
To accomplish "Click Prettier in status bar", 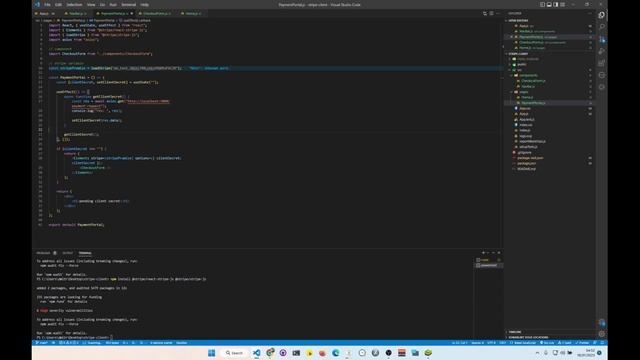I will tap(582, 343).
